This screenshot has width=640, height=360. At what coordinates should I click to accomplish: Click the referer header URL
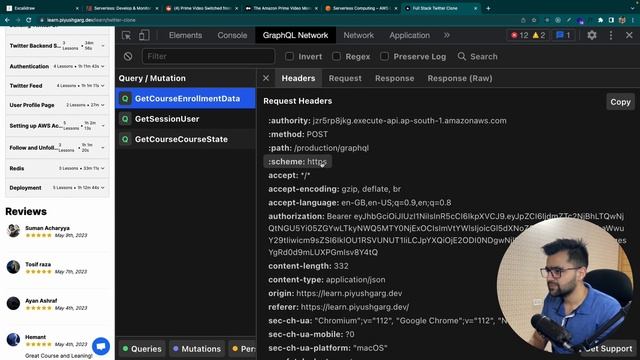[355, 307]
